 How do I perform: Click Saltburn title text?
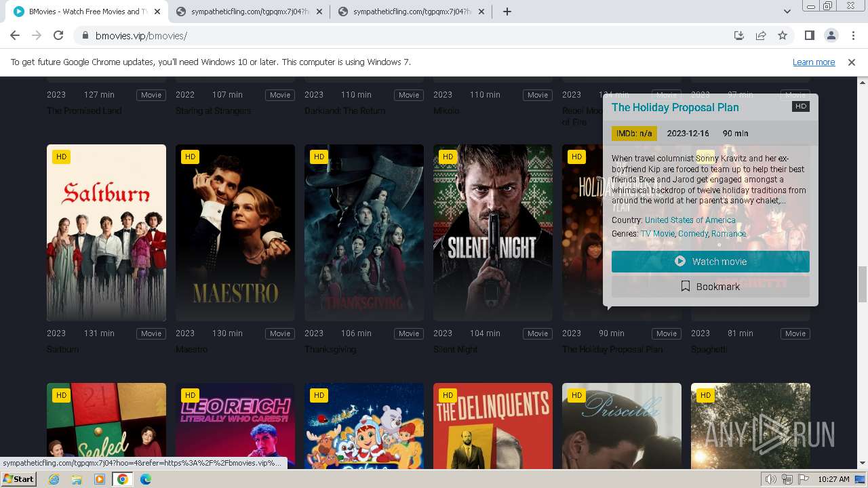point(63,350)
